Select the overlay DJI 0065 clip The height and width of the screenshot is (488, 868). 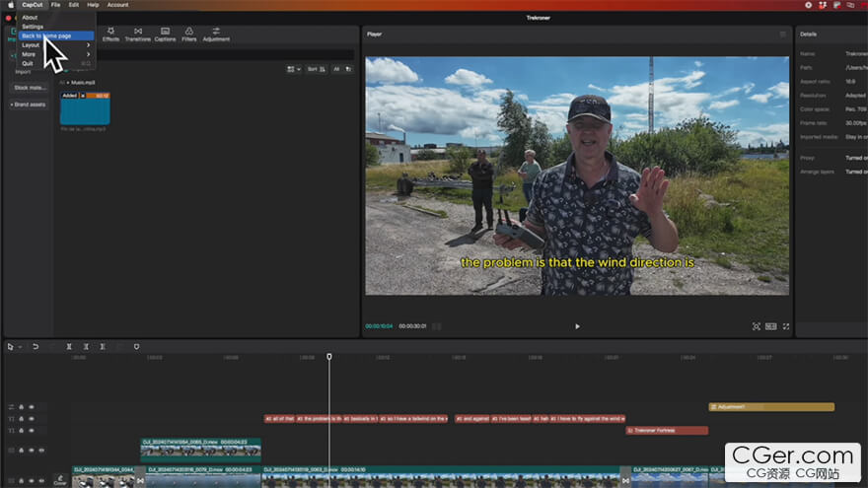click(x=201, y=450)
